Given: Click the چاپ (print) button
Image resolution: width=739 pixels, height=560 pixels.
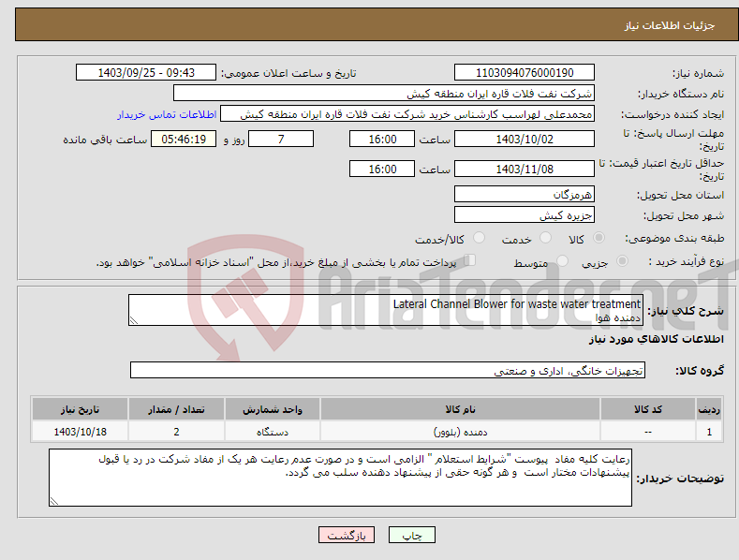Looking at the screenshot, I should (x=411, y=535).
